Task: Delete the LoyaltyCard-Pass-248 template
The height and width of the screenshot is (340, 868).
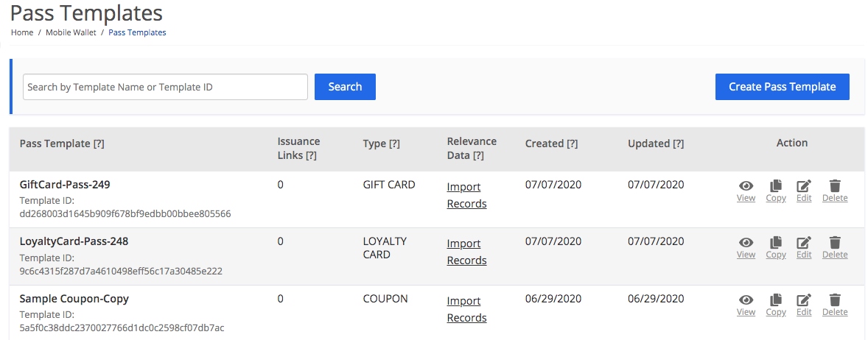Action: coord(835,247)
